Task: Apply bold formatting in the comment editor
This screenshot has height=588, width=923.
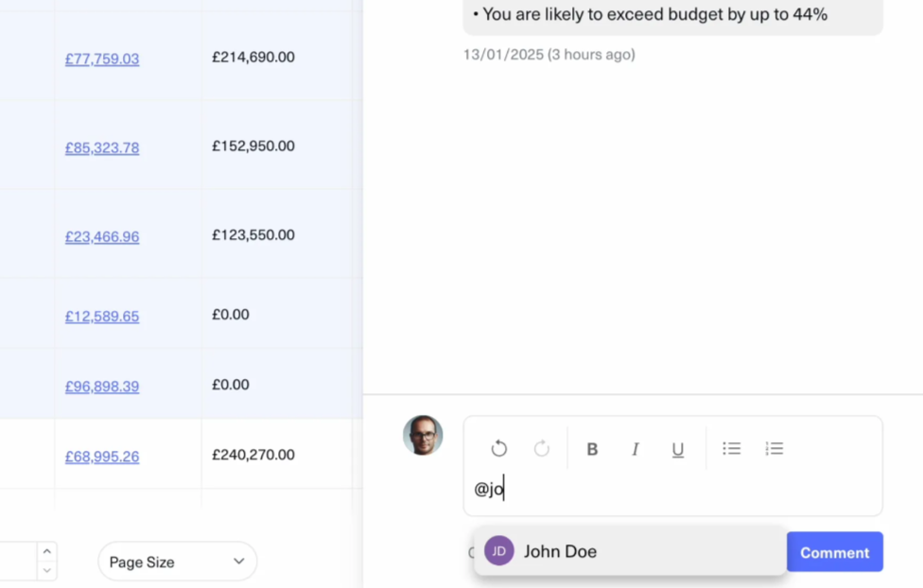Action: point(592,448)
